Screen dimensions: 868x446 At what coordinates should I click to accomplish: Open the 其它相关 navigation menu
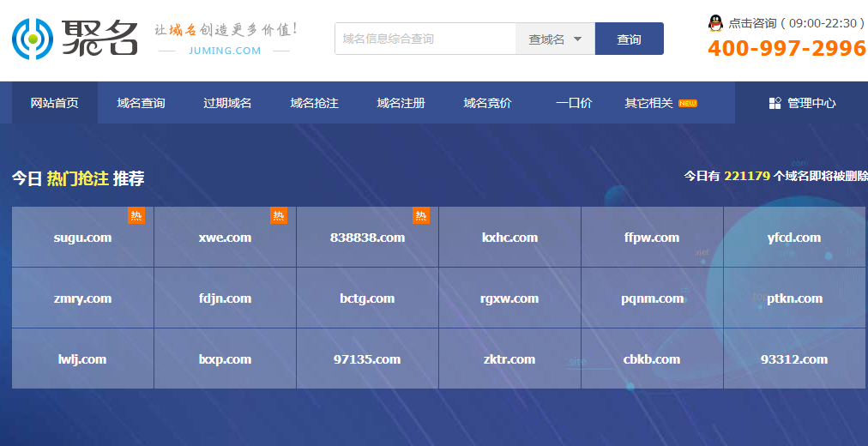648,103
